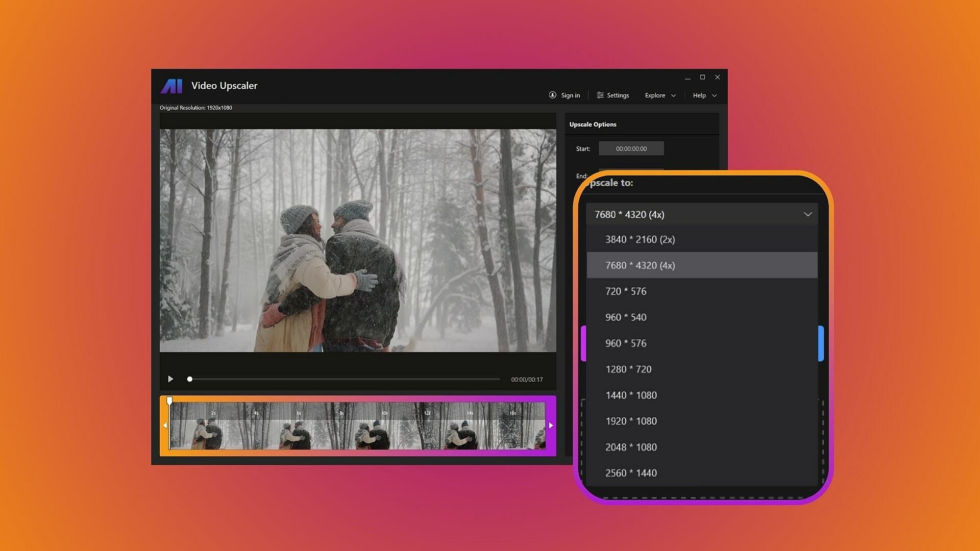Click the right trim arrow on timeline
980x551 pixels.
click(x=551, y=425)
